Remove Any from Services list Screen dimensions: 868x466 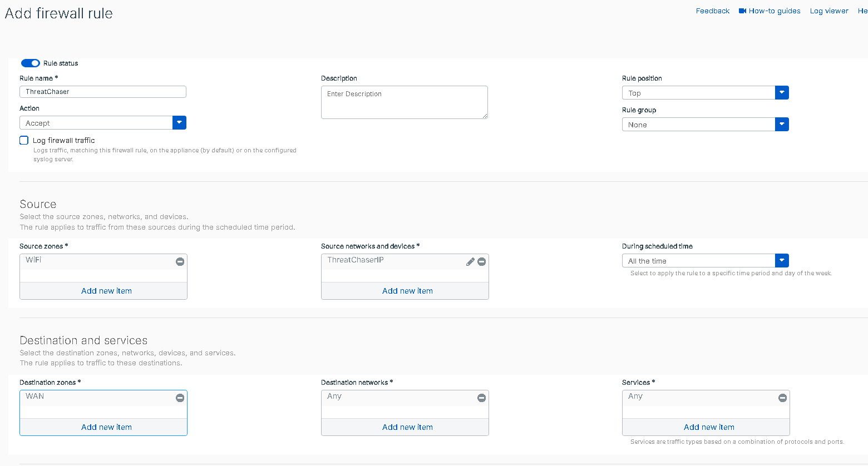782,398
